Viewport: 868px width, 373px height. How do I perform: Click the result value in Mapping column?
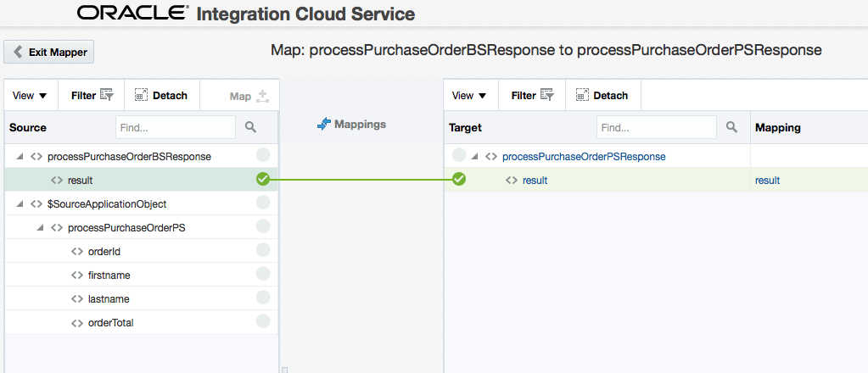(x=767, y=181)
